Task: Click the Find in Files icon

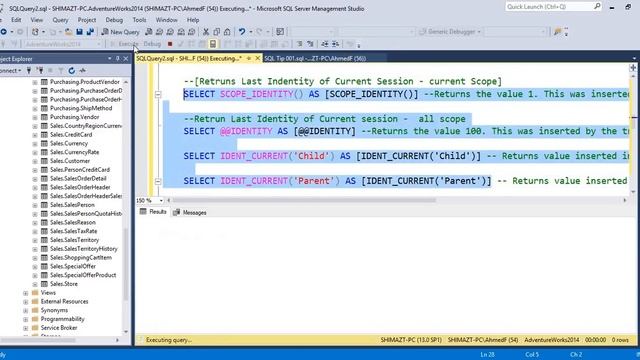Action: [x=558, y=32]
